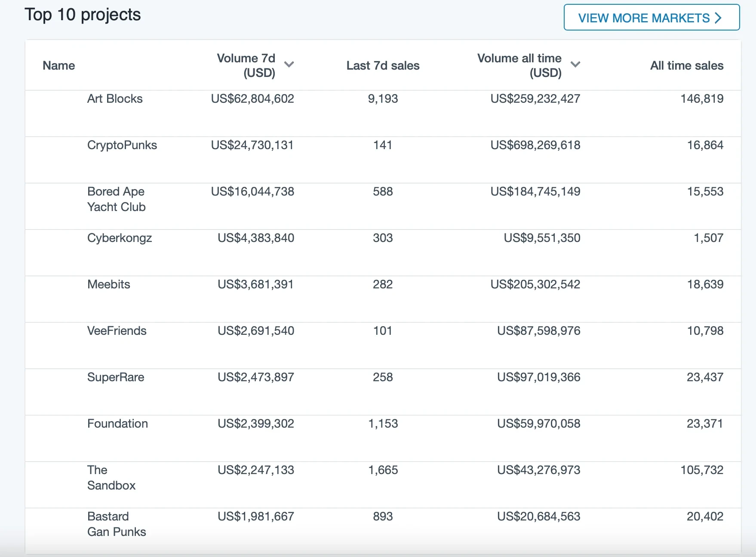Click the Last 7d sales column header
The width and height of the screenshot is (756, 557).
(383, 66)
